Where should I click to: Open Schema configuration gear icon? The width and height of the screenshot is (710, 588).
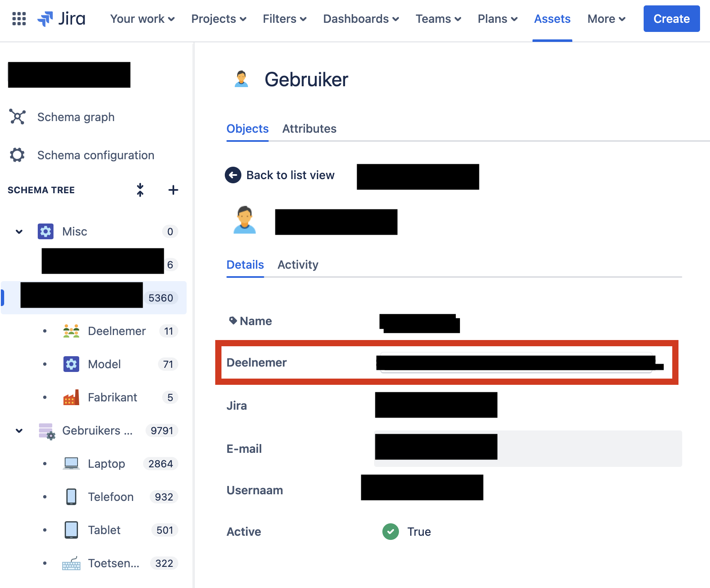coord(17,155)
